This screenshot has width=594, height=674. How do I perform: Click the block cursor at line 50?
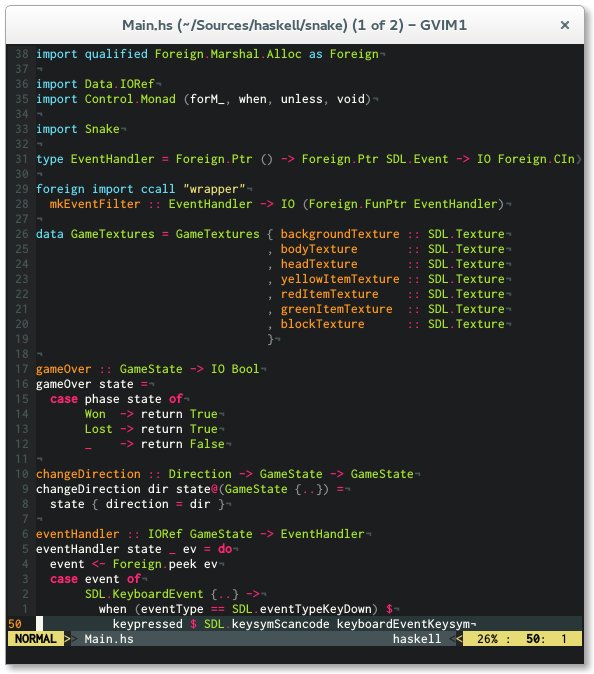[39, 624]
